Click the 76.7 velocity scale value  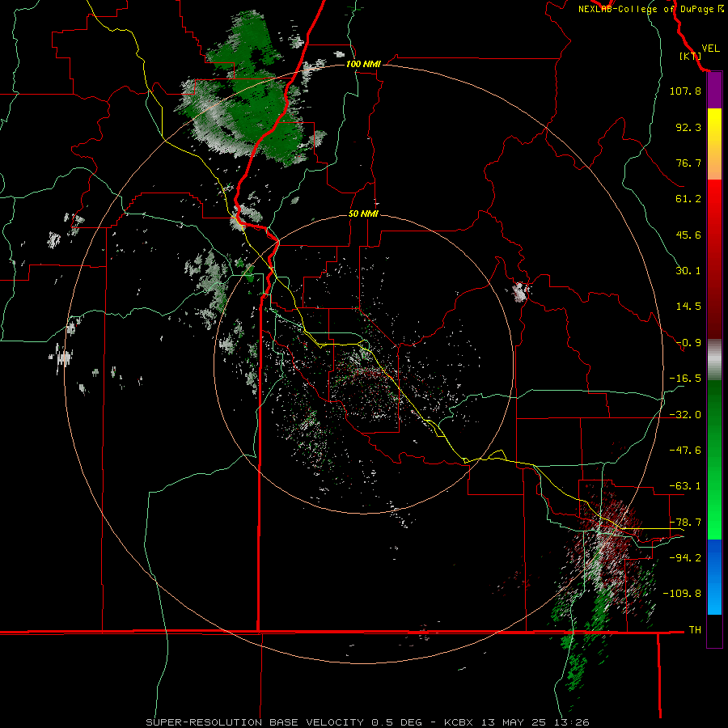coord(688,163)
